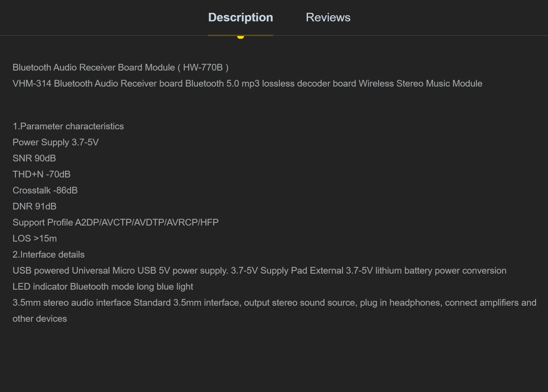Click the 'other devices' trailing text

click(x=40, y=319)
